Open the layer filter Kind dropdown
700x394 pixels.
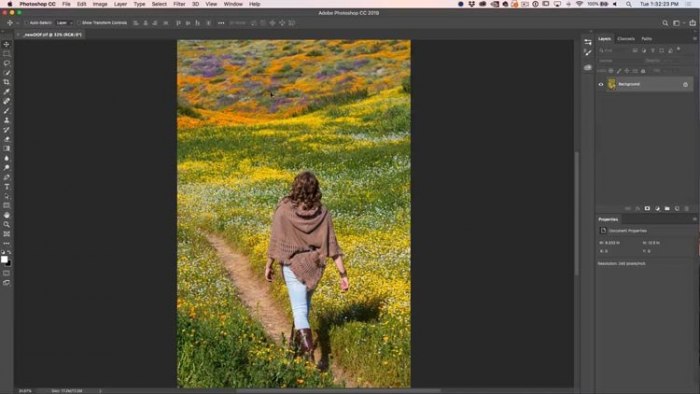[x=614, y=50]
